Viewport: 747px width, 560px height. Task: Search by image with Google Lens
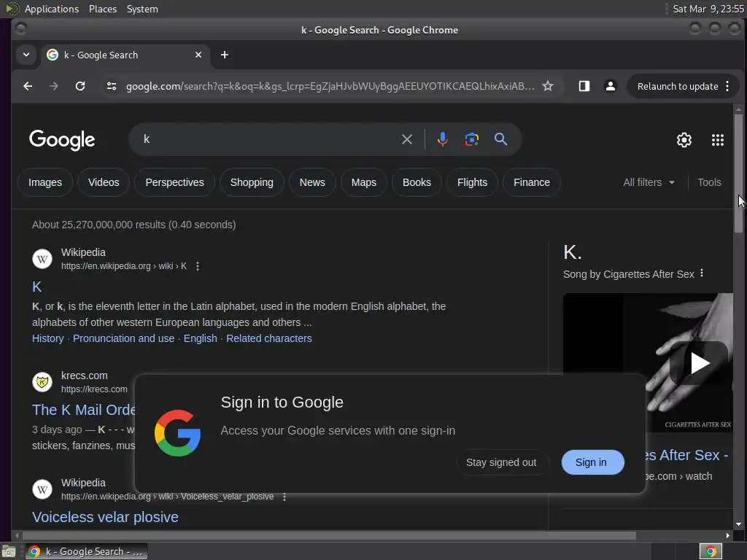click(472, 139)
